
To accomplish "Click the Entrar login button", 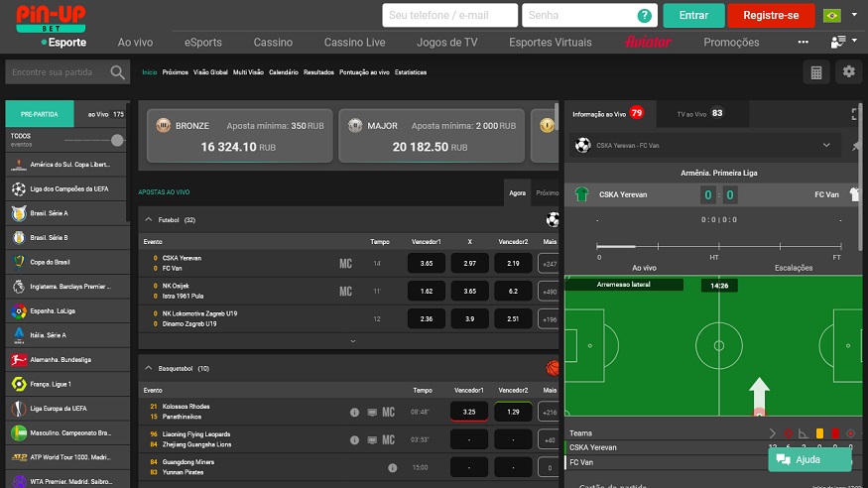I will 693,16.
